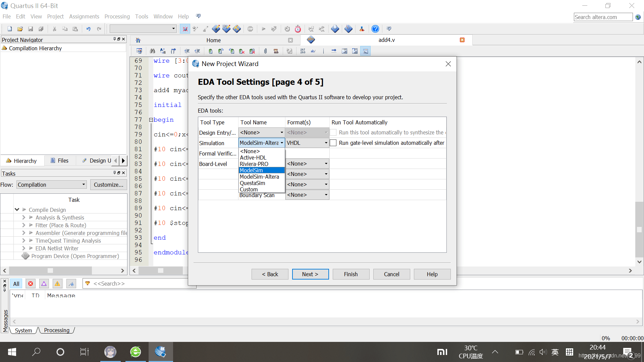Click the New File toolbar icon
The width and height of the screenshot is (644, 362).
(x=10, y=29)
